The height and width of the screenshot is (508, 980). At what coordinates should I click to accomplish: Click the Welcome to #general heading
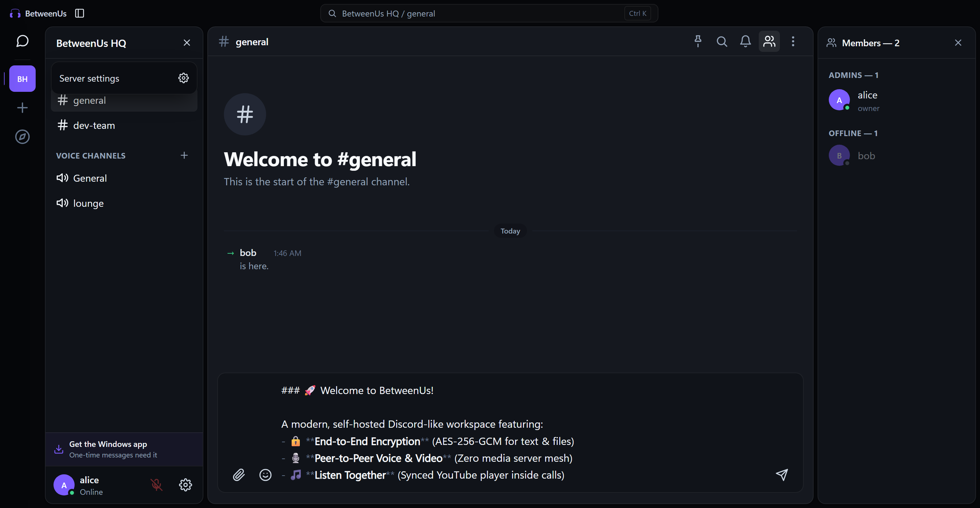[x=320, y=159]
